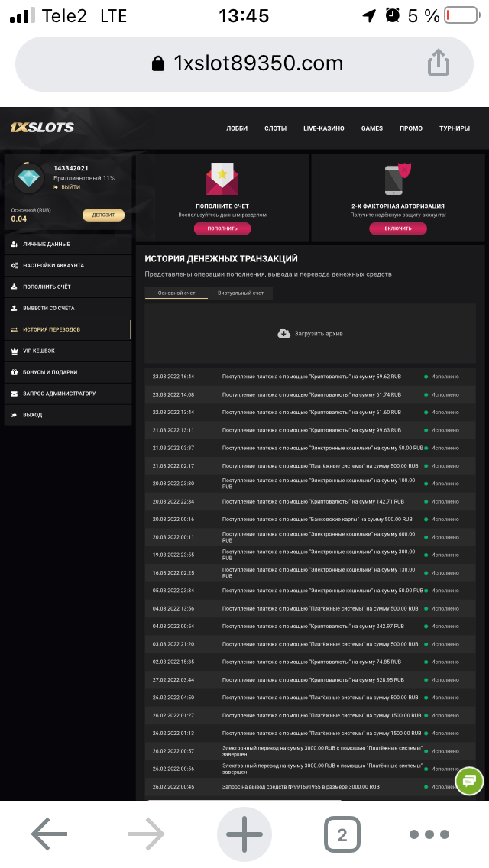
Task: Click the 05.03.2022 23:34 transaction date
Action: point(173,591)
